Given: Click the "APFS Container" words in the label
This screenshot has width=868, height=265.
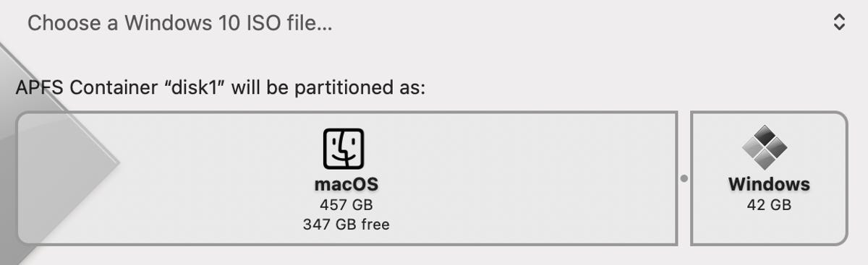Looking at the screenshot, I should point(87,89).
